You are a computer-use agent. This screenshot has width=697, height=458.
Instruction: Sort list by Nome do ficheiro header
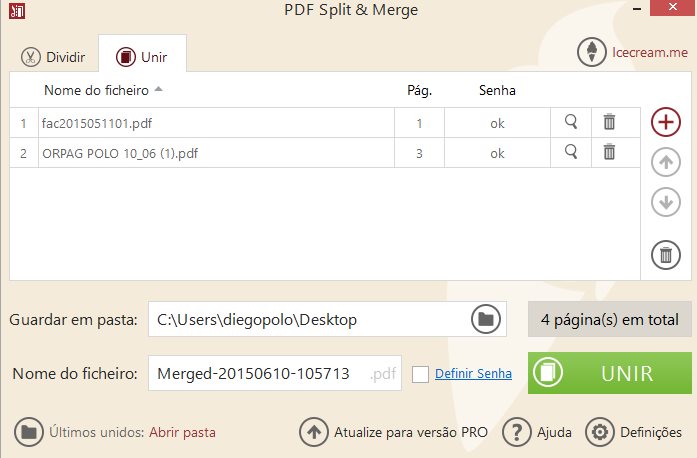[96, 91]
